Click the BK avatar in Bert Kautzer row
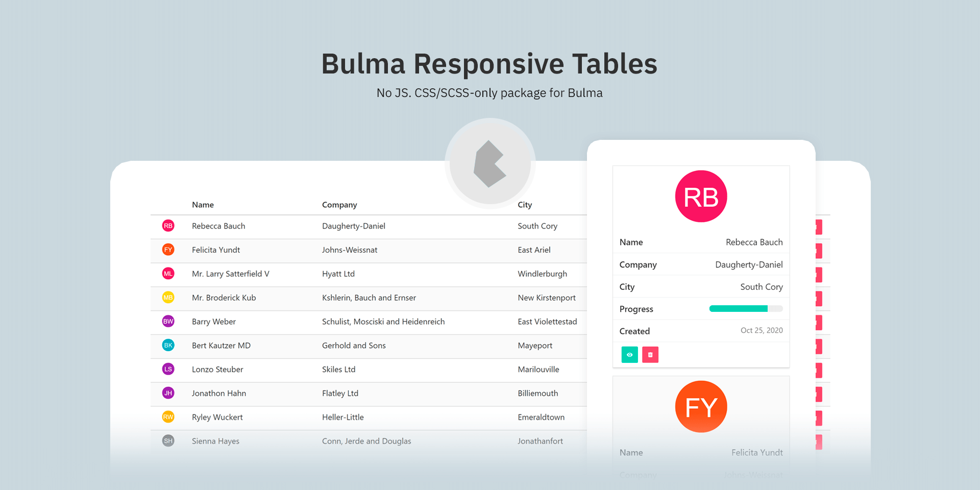980x490 pixels. click(x=168, y=345)
